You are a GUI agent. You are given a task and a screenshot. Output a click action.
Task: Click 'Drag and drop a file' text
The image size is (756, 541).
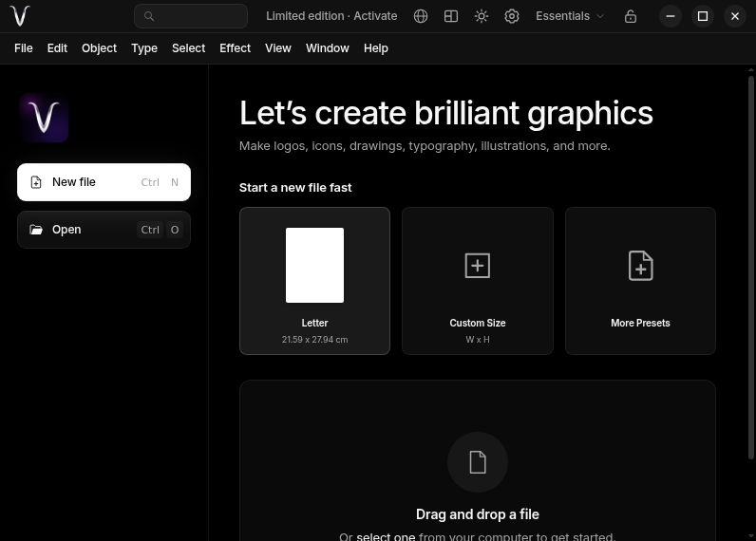pos(478,514)
